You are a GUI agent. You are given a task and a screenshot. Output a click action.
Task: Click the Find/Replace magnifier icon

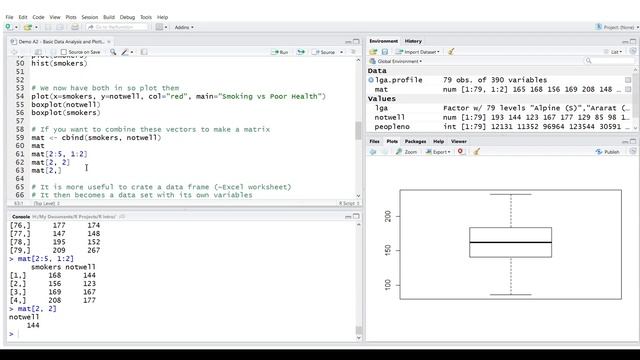tap(113, 52)
